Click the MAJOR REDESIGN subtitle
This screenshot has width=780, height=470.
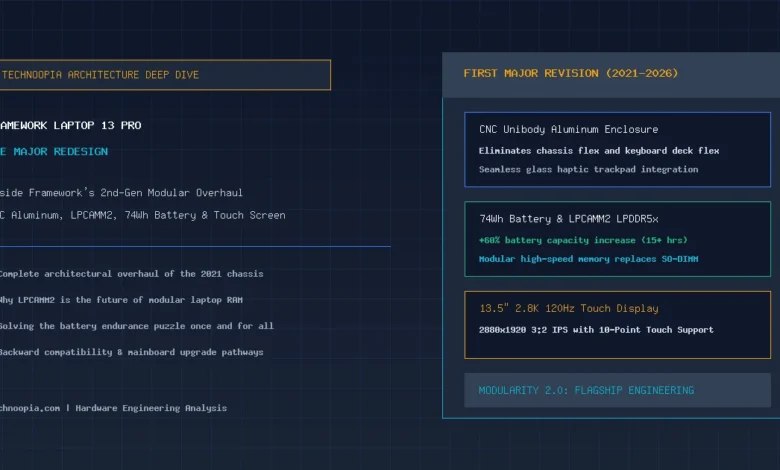click(54, 152)
